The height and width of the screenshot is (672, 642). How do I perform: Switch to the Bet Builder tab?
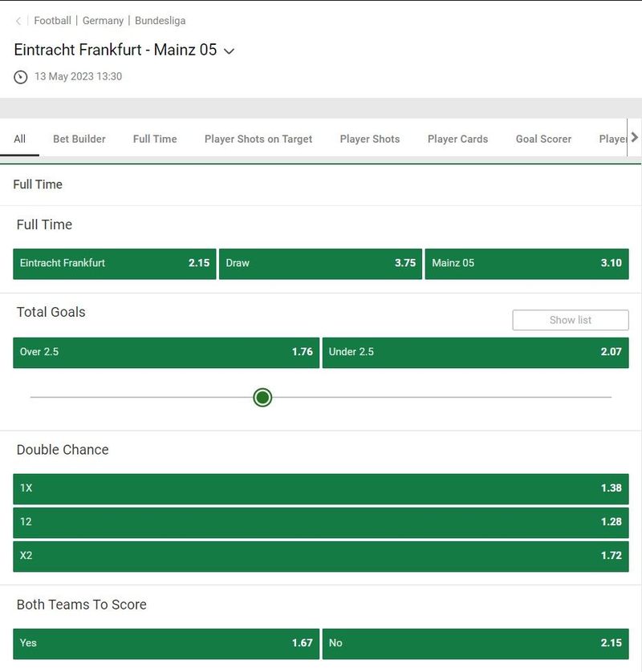(x=79, y=139)
